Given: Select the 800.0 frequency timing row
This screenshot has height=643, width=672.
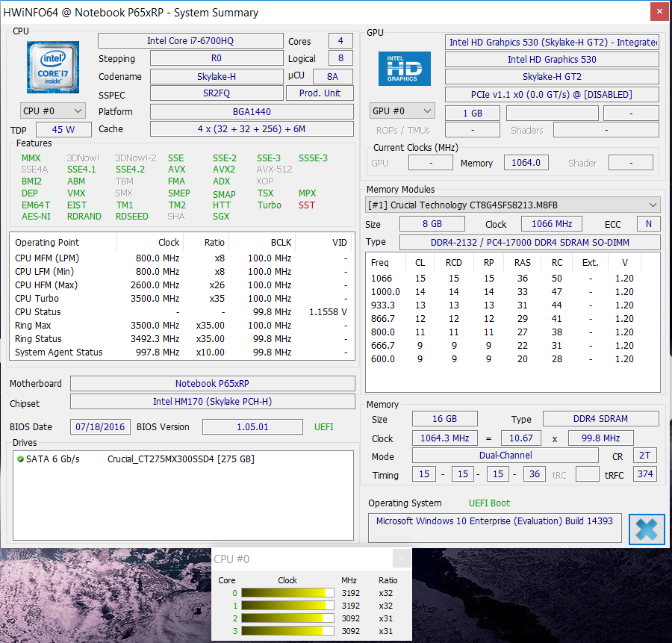Looking at the screenshot, I should pyautogui.click(x=512, y=332).
